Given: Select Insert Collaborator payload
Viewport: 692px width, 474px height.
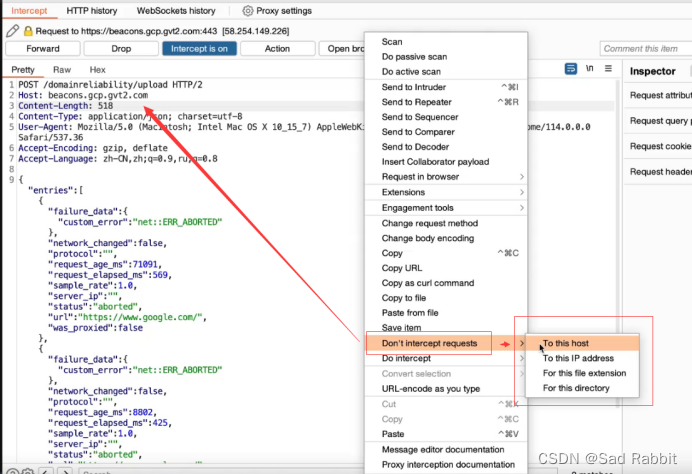Looking at the screenshot, I should tap(446, 162).
